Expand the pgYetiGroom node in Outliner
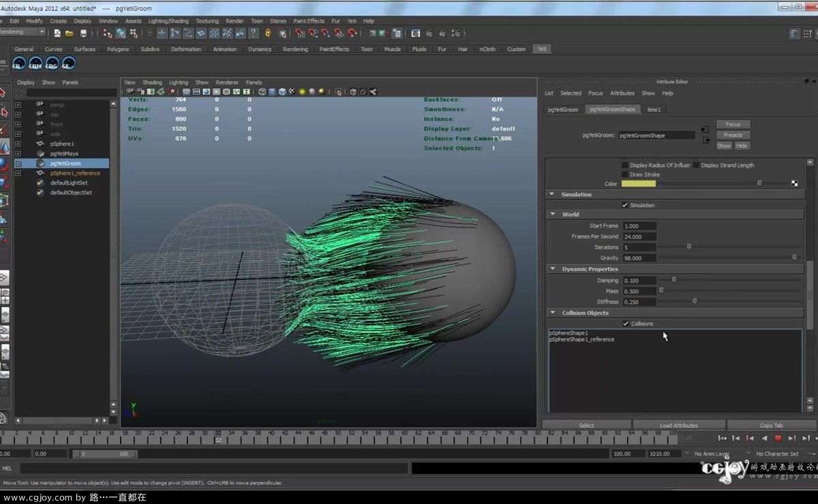818x504 pixels. (x=18, y=163)
